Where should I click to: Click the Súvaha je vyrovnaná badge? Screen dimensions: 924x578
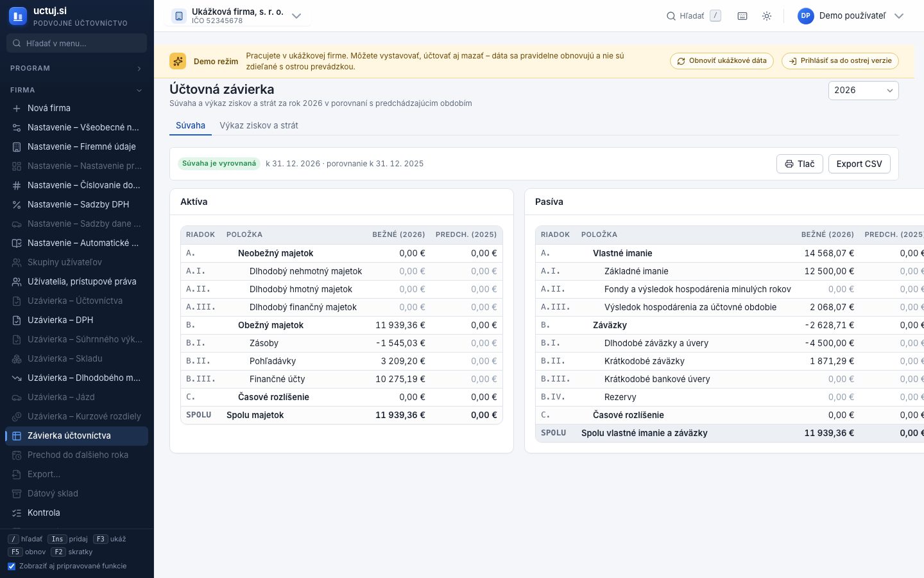point(219,164)
